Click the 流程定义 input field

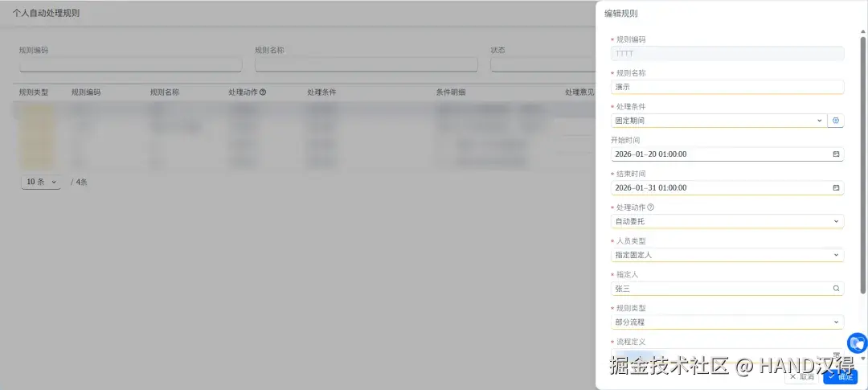[727, 355]
